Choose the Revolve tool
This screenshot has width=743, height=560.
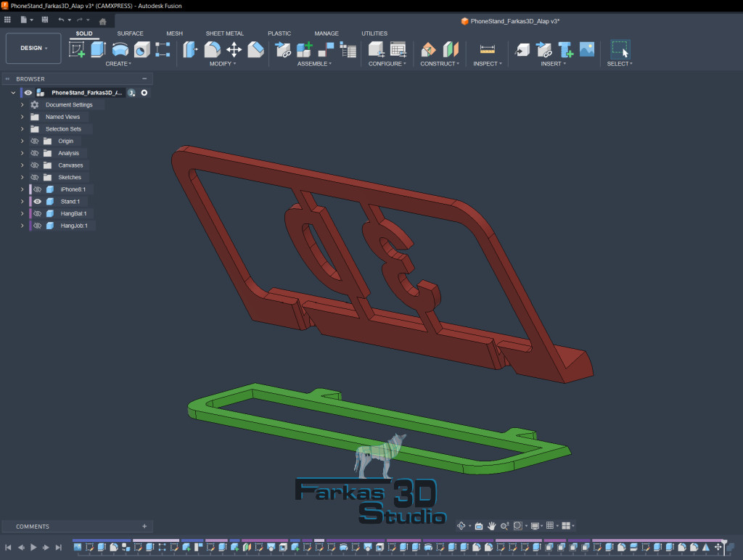(x=120, y=49)
